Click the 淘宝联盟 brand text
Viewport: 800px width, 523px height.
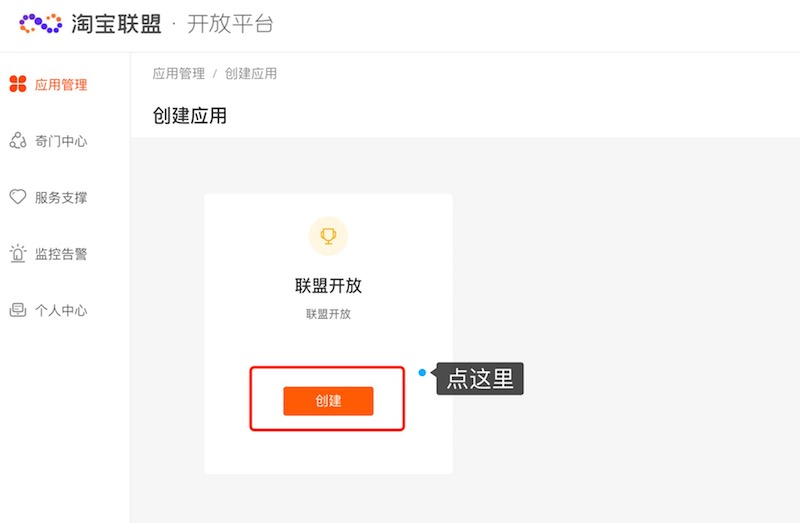click(117, 24)
